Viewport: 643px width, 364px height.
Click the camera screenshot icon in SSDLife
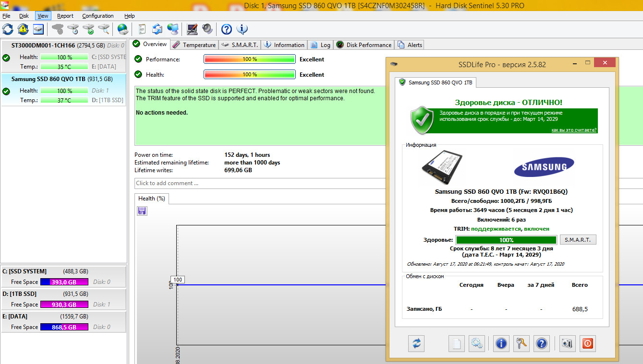tap(568, 343)
